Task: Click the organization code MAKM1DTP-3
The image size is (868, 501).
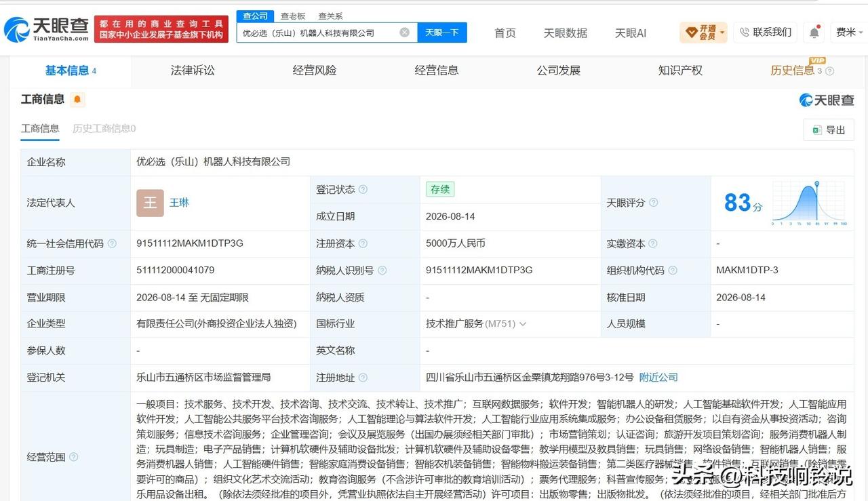Action: pos(747,270)
